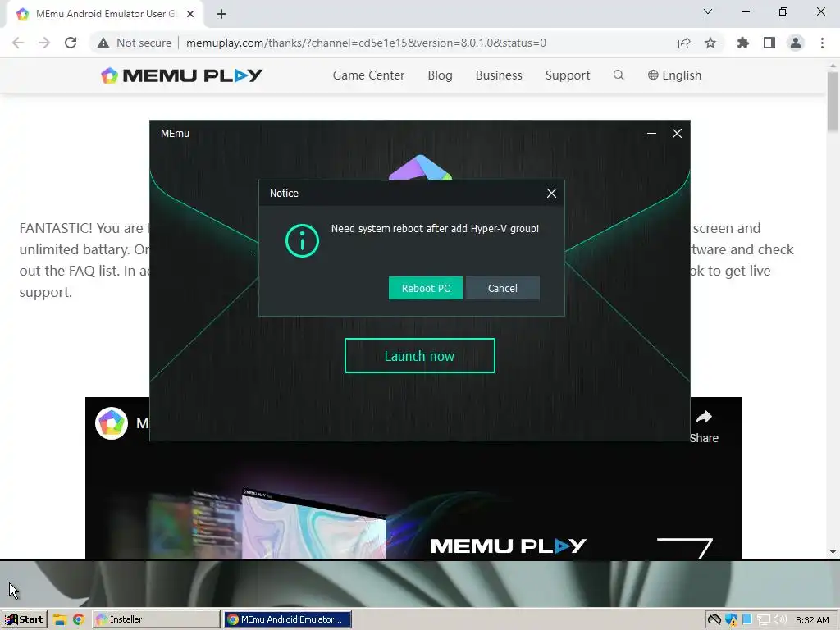Cancel the Hyper-V reboot notice
The image size is (840, 630).
click(x=503, y=288)
